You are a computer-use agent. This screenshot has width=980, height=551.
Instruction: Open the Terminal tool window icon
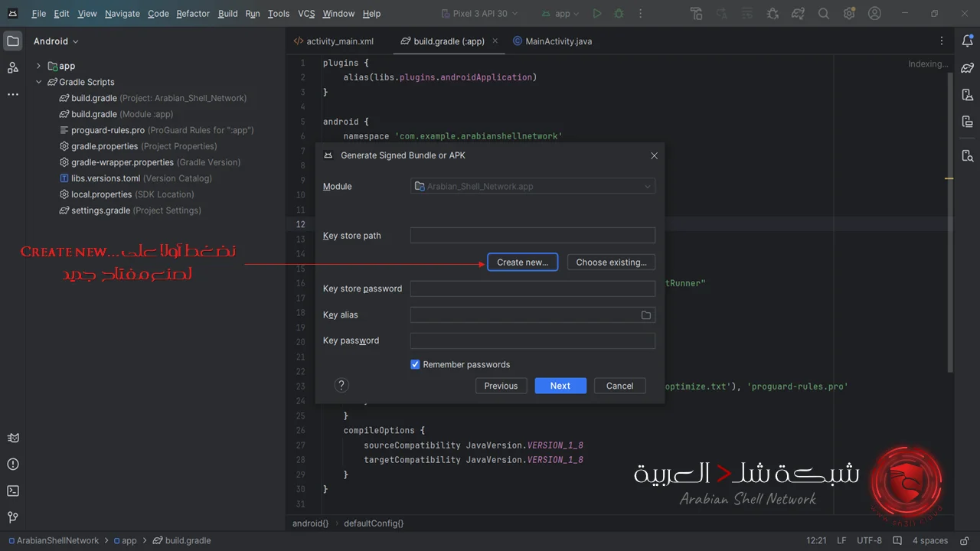click(13, 491)
